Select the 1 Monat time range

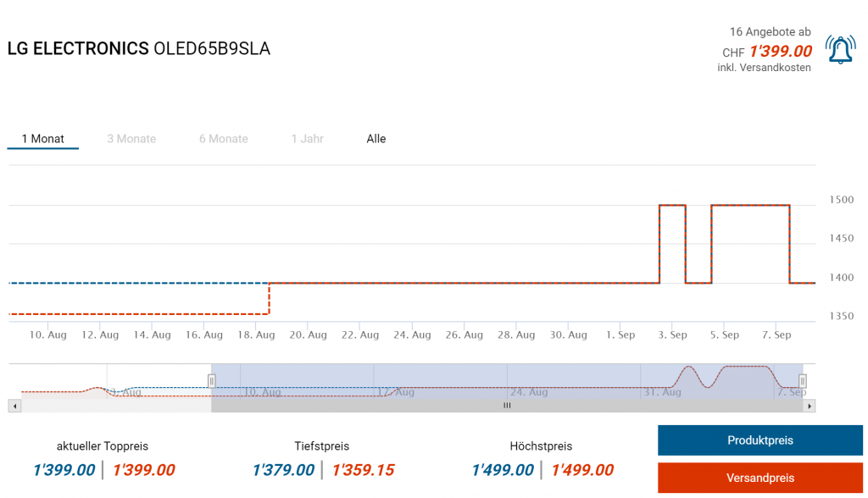coord(43,139)
